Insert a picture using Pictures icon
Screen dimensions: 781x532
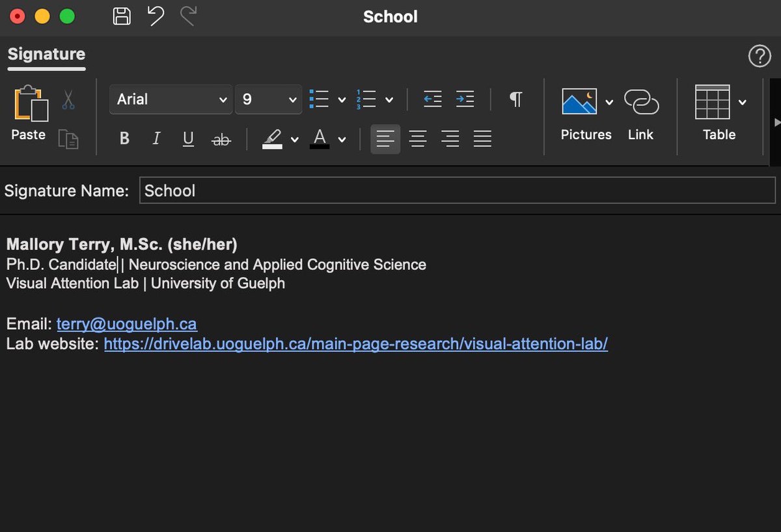[579, 102]
